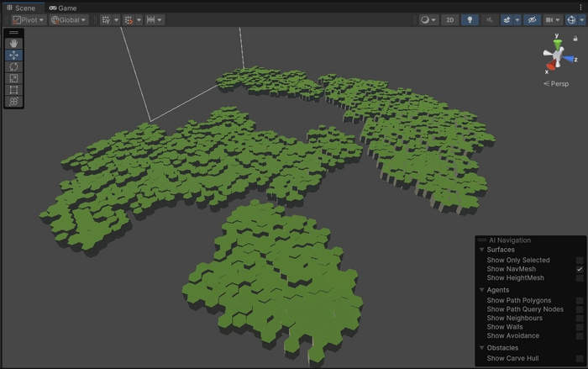The width and height of the screenshot is (588, 369).
Task: Uncheck the Show NavMesh checkbox
Action: tap(580, 269)
